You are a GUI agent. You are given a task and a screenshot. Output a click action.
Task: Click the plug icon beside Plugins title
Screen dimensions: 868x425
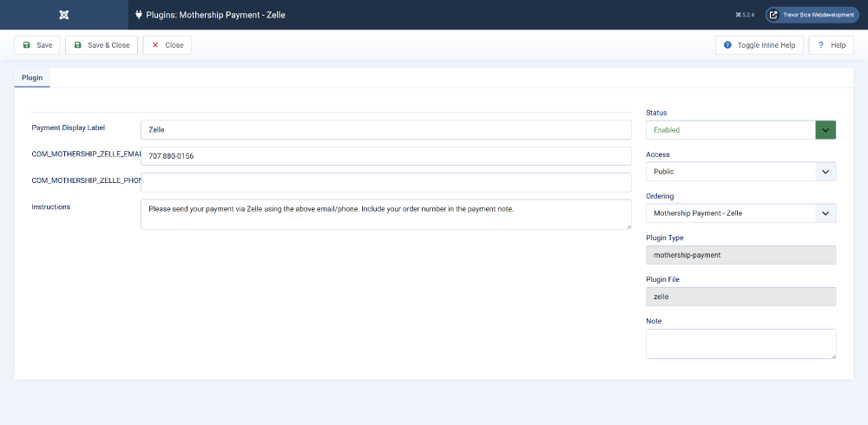(x=138, y=15)
